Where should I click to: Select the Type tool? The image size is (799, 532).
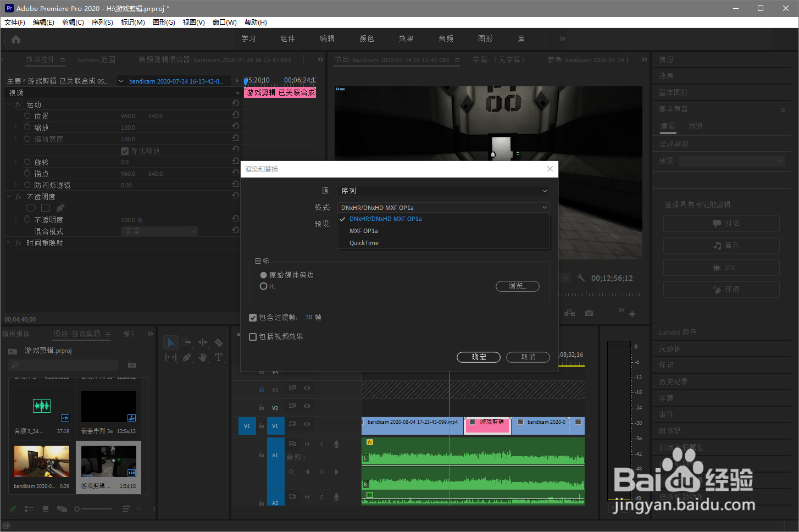(219, 357)
